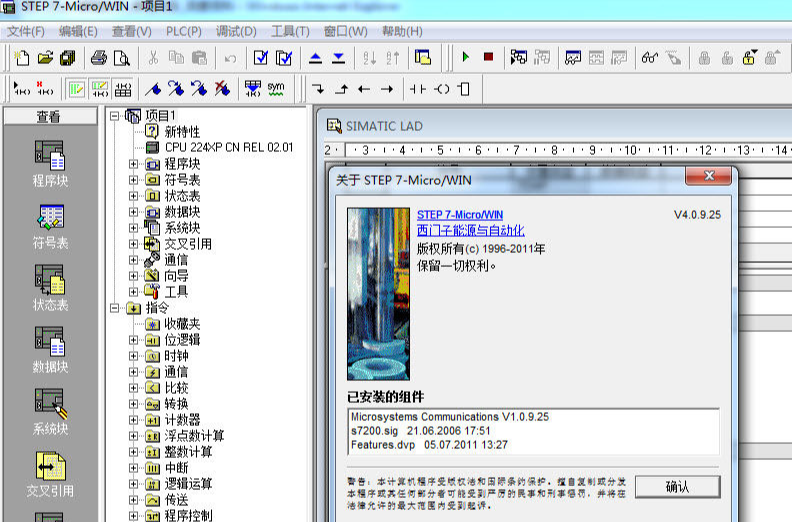Click the red STOP mode icon
Image resolution: width=792 pixels, height=522 pixels.
coord(488,58)
